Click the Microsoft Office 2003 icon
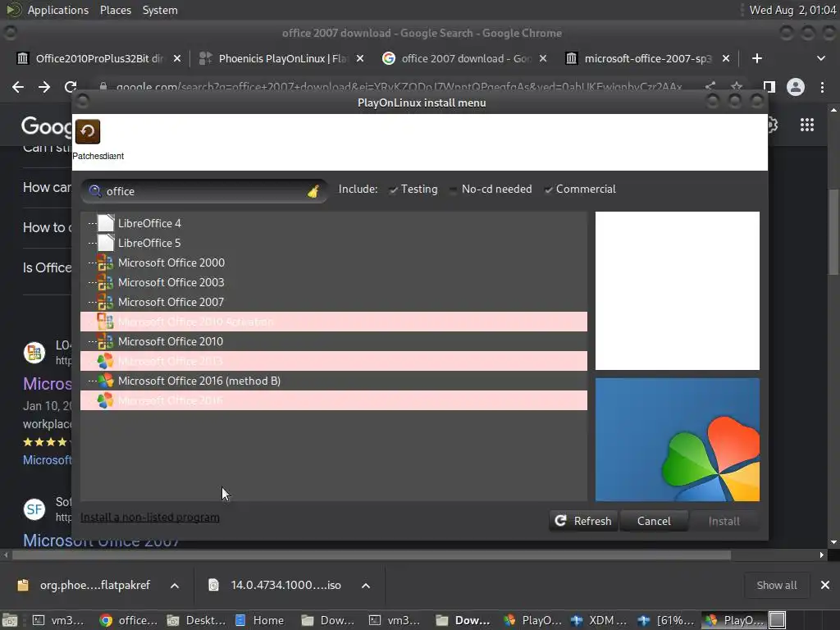Image resolution: width=840 pixels, height=630 pixels. (105, 282)
